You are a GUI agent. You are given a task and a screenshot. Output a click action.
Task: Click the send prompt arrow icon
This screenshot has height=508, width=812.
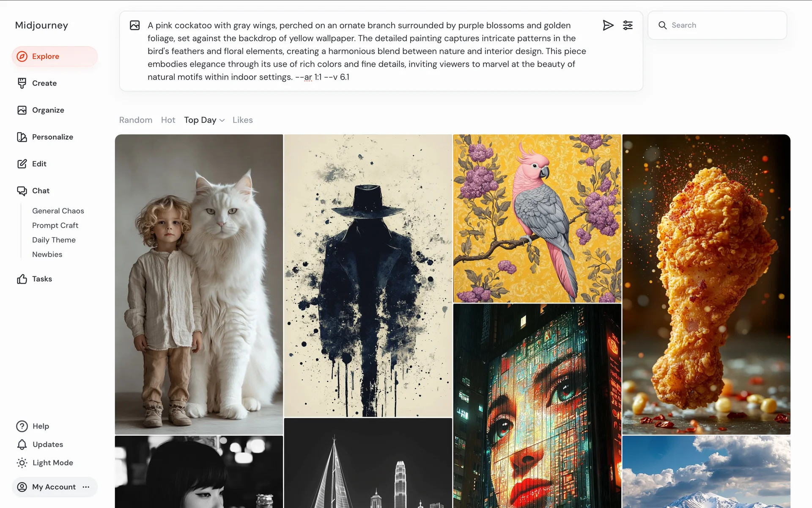[x=608, y=25]
